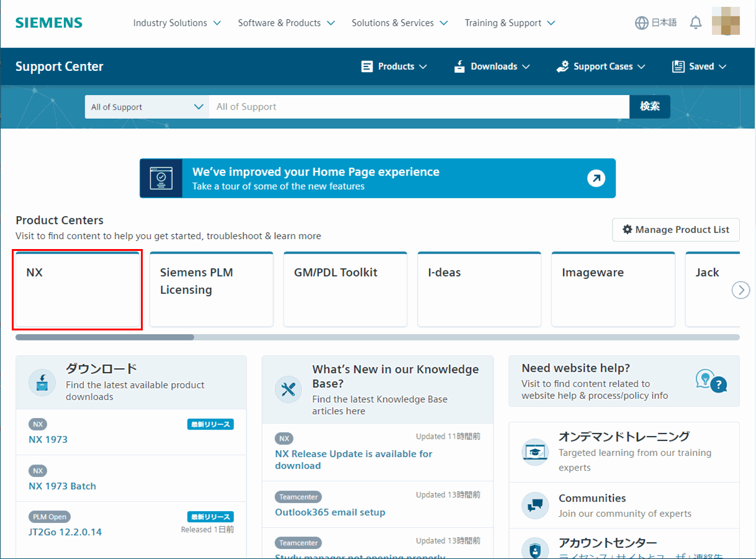The height and width of the screenshot is (559, 756).
Task: Open the NX 1973 download link
Action: (48, 439)
